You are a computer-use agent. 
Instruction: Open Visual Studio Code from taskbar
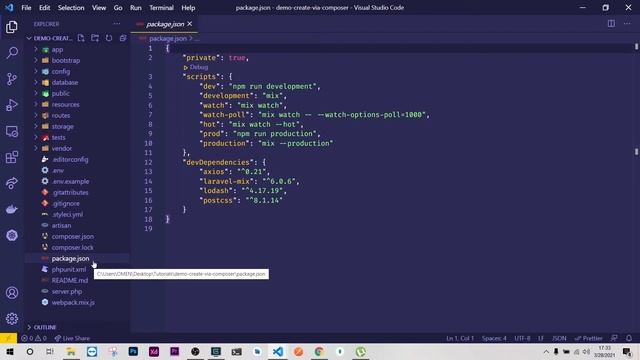[278, 351]
